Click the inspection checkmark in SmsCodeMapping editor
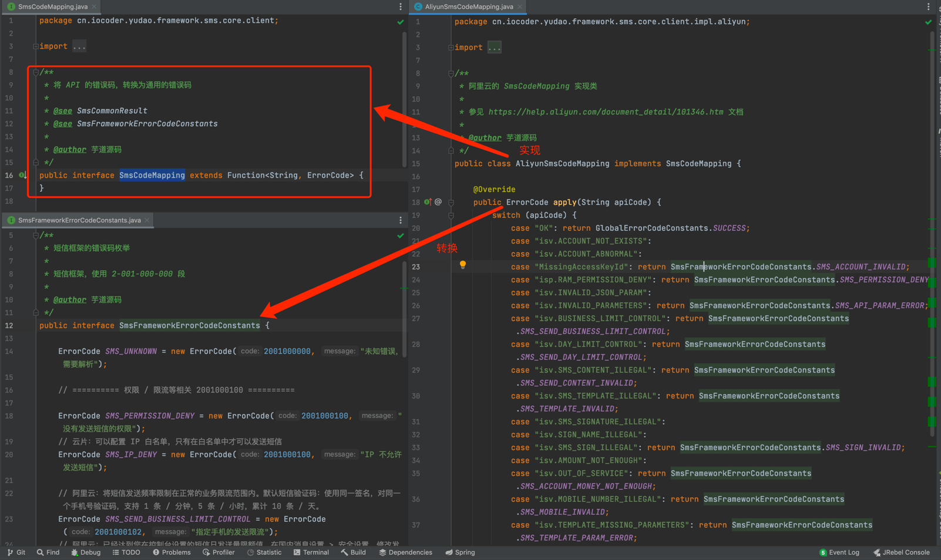The height and width of the screenshot is (560, 941). [401, 22]
